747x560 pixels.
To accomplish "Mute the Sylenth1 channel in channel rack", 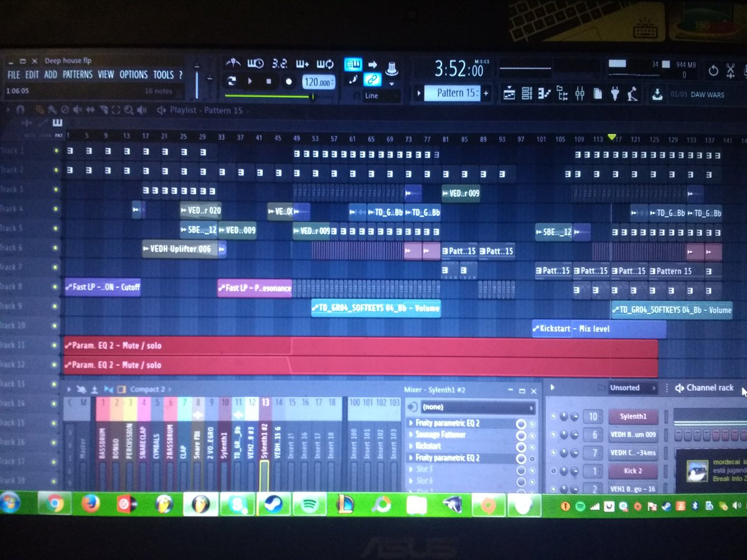I will pyautogui.click(x=553, y=416).
